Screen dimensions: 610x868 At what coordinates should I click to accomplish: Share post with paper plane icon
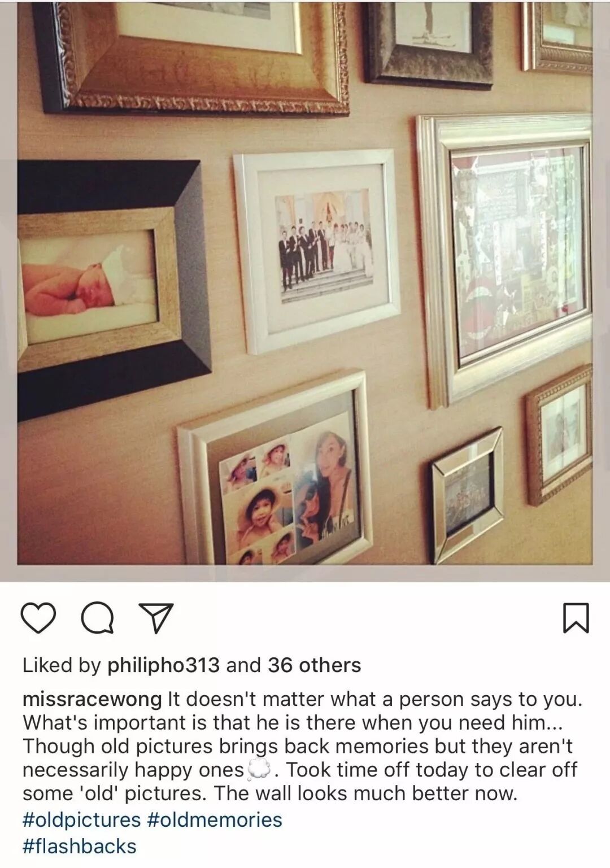click(x=155, y=618)
